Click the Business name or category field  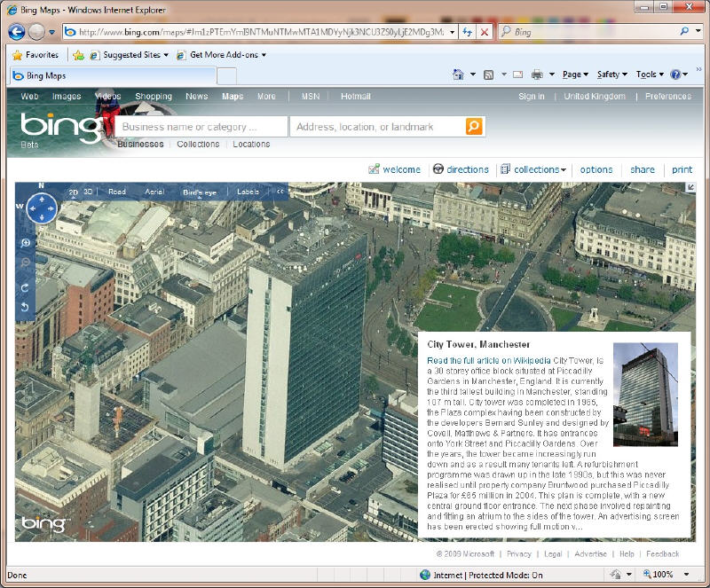click(x=201, y=127)
